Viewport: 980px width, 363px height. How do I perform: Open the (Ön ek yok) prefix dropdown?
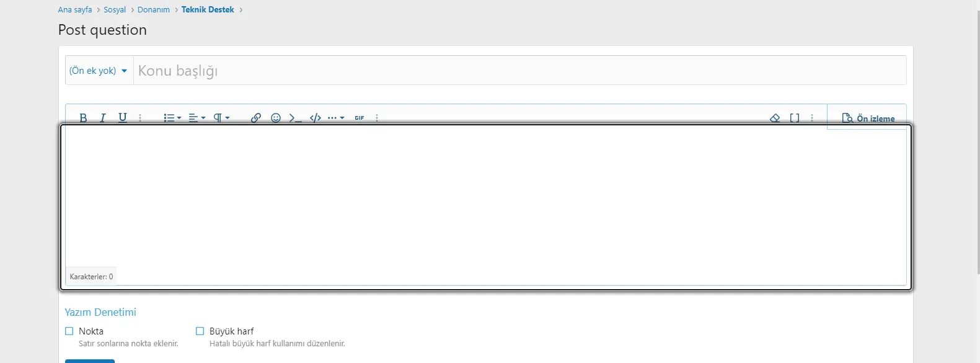click(99, 71)
